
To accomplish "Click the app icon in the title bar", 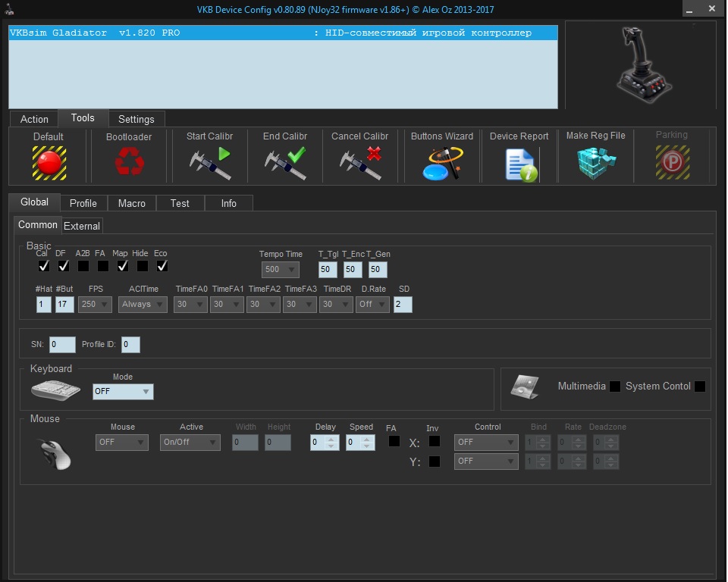I will (9, 9).
